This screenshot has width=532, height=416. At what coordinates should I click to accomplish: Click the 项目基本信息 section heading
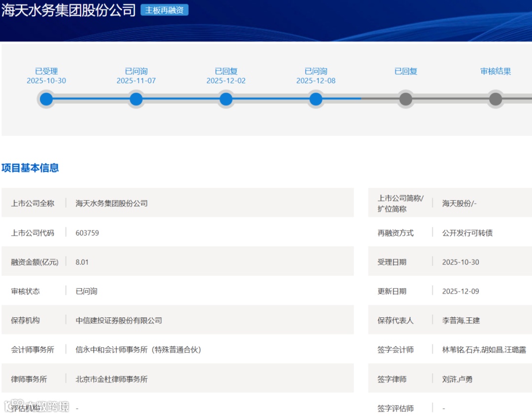pyautogui.click(x=30, y=168)
